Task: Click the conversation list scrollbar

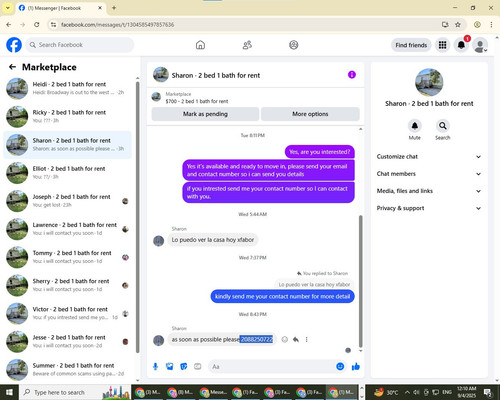Action: pyautogui.click(x=138, y=217)
